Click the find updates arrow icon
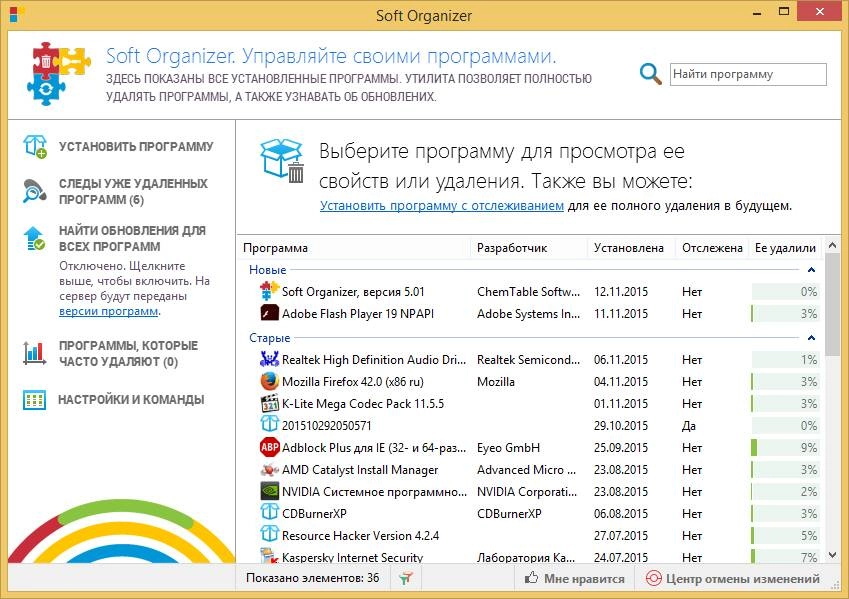This screenshot has height=599, width=849. coord(35,239)
